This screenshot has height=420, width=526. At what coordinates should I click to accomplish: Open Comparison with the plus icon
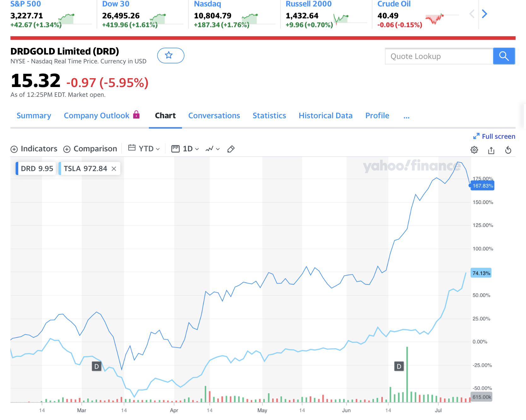coord(67,149)
